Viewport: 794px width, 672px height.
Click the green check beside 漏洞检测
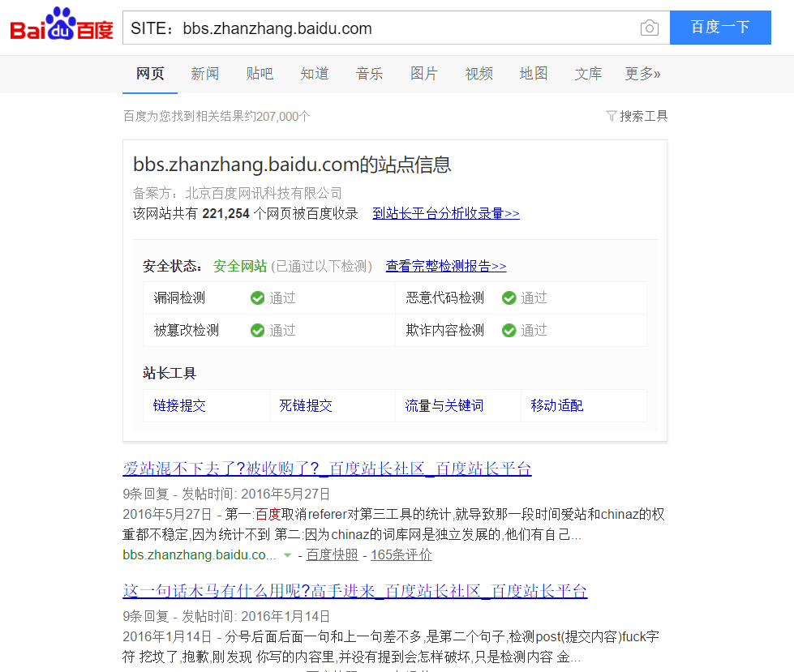tap(257, 298)
